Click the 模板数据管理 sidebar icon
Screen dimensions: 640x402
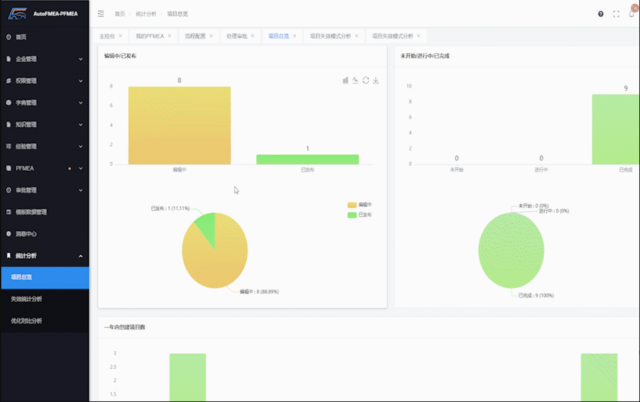9,212
